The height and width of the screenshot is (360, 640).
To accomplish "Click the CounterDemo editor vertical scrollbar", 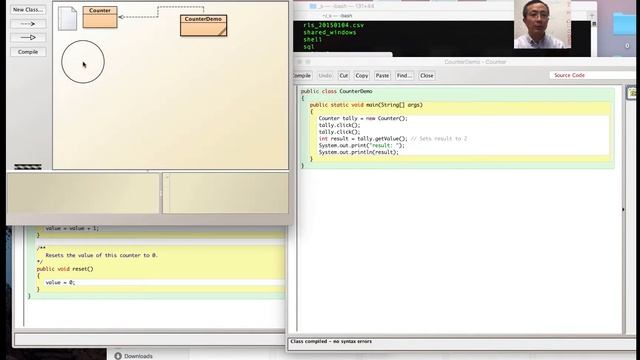I will (623, 209).
